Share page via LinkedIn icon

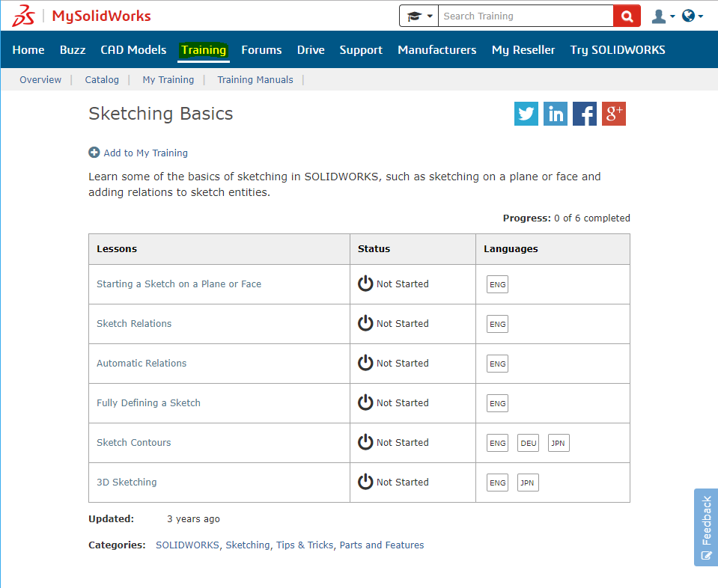pos(556,114)
